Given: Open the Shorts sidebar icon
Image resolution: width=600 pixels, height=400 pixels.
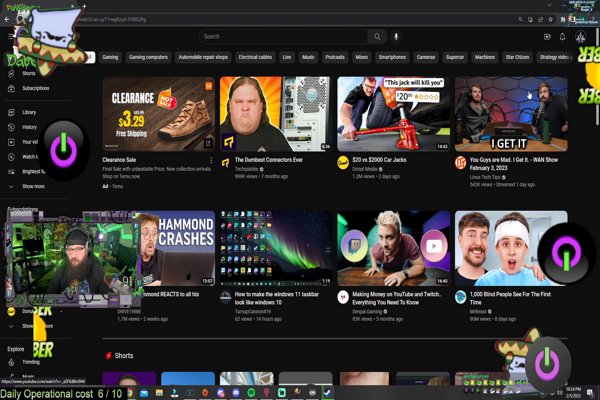Looking at the screenshot, I should click(x=11, y=73).
